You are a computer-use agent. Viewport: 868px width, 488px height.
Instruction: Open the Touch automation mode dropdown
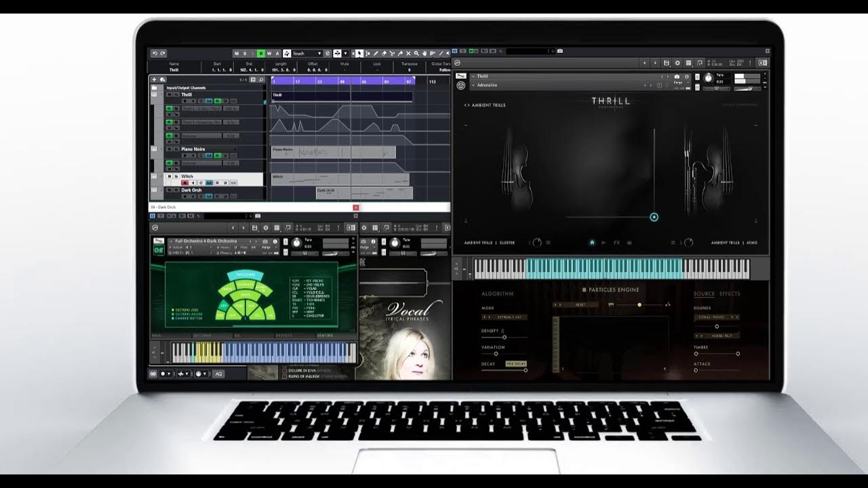[x=308, y=54]
